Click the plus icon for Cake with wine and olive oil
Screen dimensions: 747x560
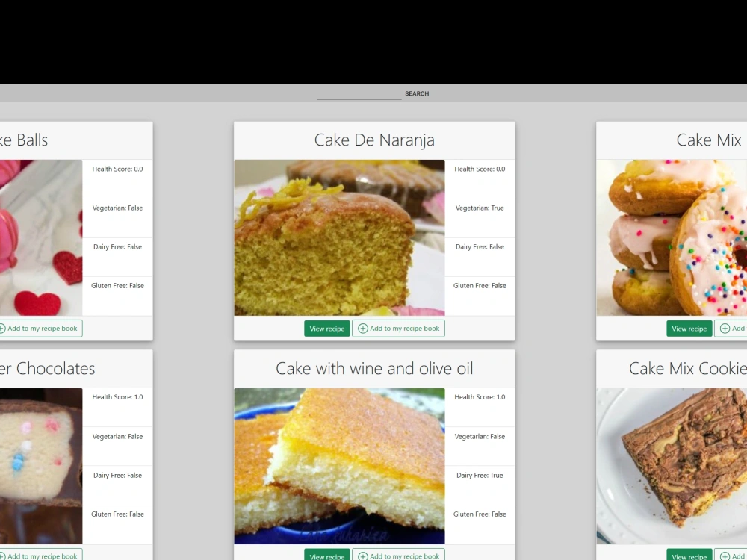pos(362,556)
